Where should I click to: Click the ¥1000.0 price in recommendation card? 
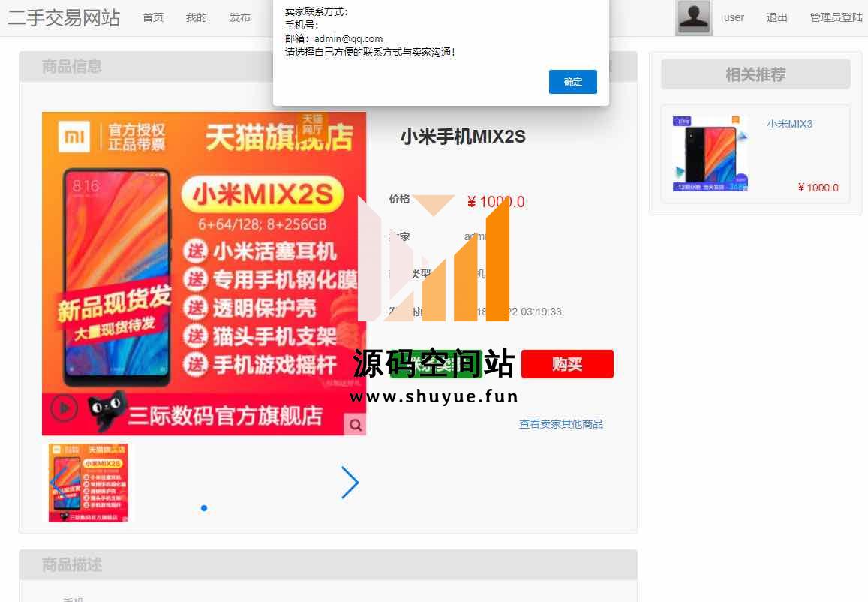tap(818, 188)
